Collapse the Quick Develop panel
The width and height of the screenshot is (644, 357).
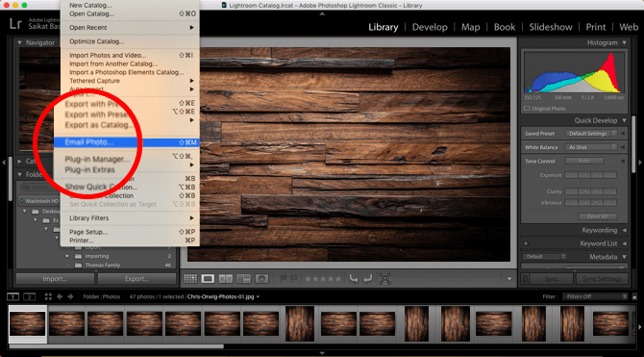pos(624,120)
